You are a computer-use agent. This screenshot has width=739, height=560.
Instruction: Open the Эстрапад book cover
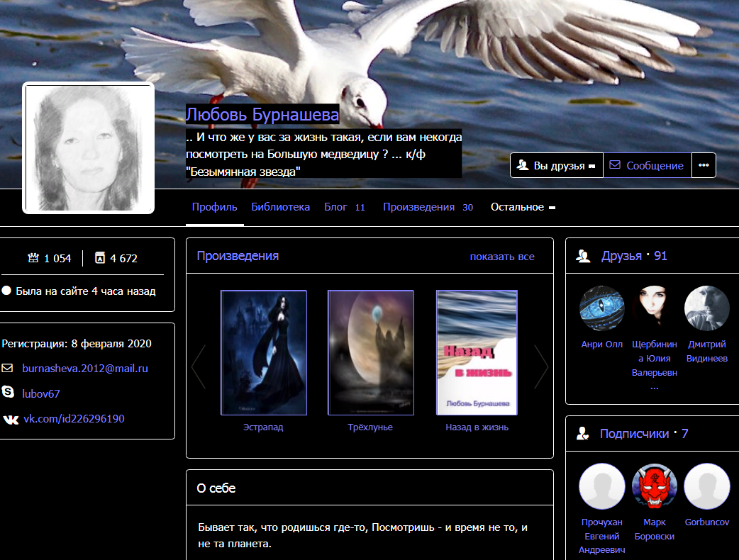tap(263, 352)
